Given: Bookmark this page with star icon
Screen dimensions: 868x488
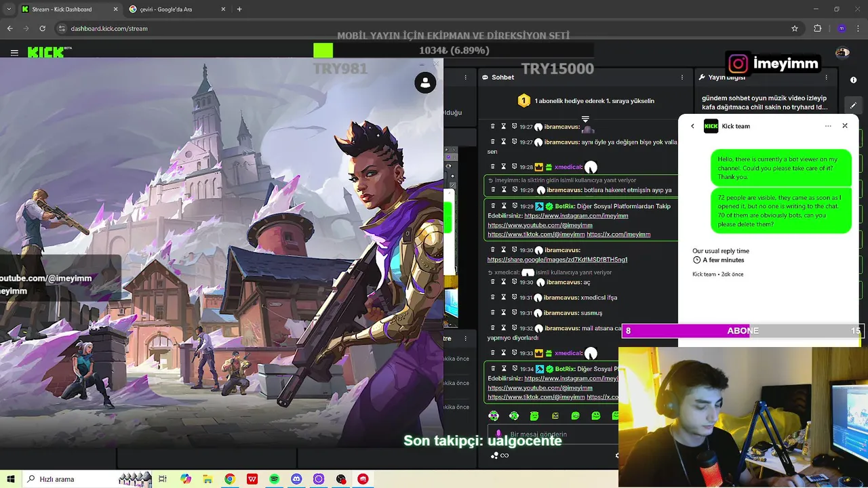Looking at the screenshot, I should 795,28.
